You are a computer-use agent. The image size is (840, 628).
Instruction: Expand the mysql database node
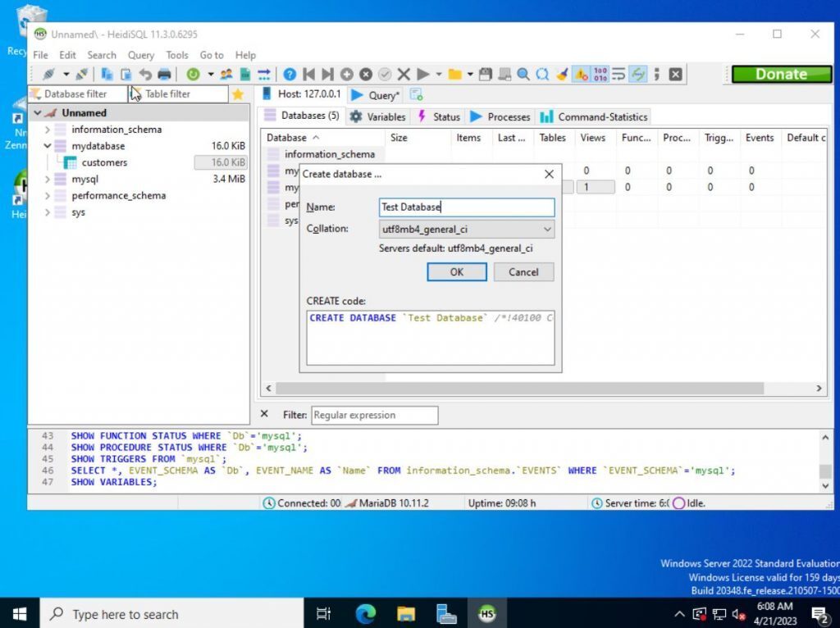[47, 179]
